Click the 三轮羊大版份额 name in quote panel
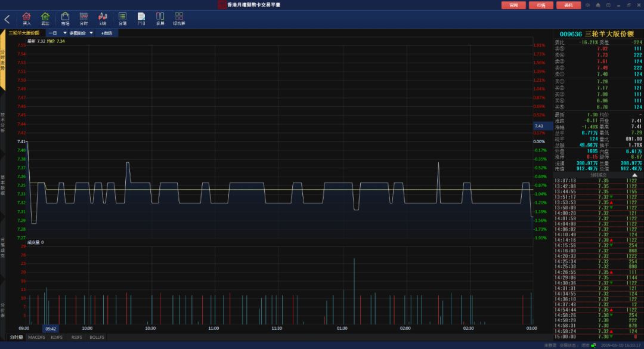Viewport: 644px width, 349px height. pos(609,34)
